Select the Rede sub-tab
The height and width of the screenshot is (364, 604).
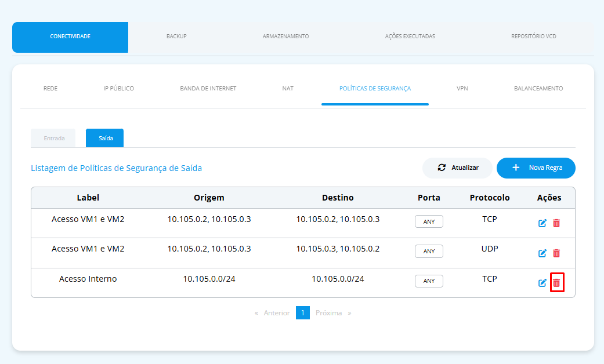(50, 89)
